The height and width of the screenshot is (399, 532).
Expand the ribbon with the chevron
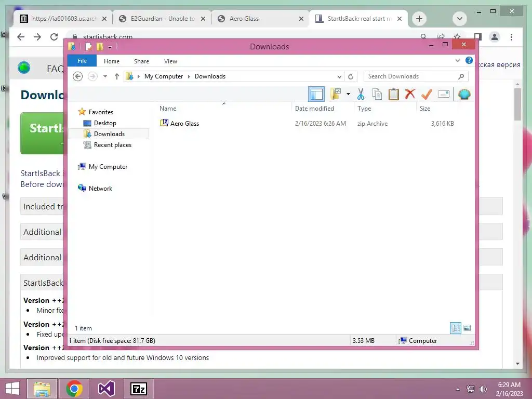[457, 60]
